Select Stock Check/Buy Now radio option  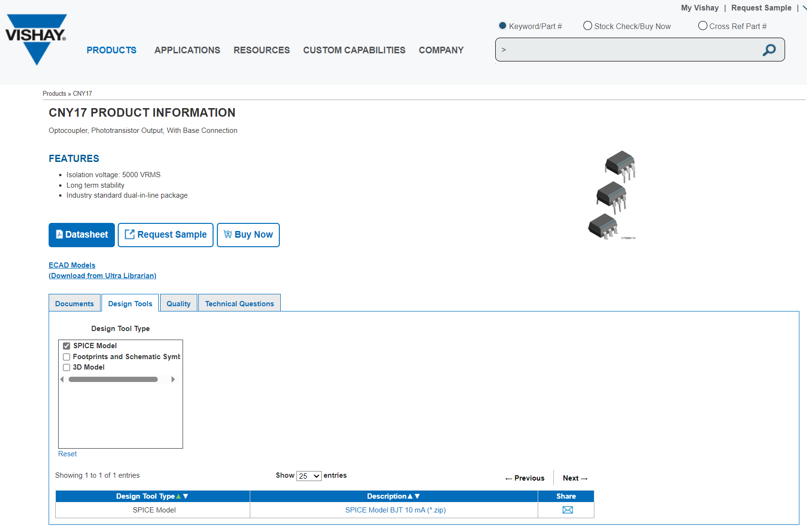point(588,26)
